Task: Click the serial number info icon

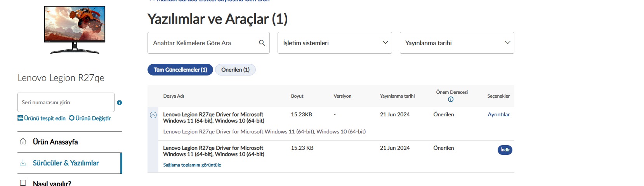Action: pos(120,103)
